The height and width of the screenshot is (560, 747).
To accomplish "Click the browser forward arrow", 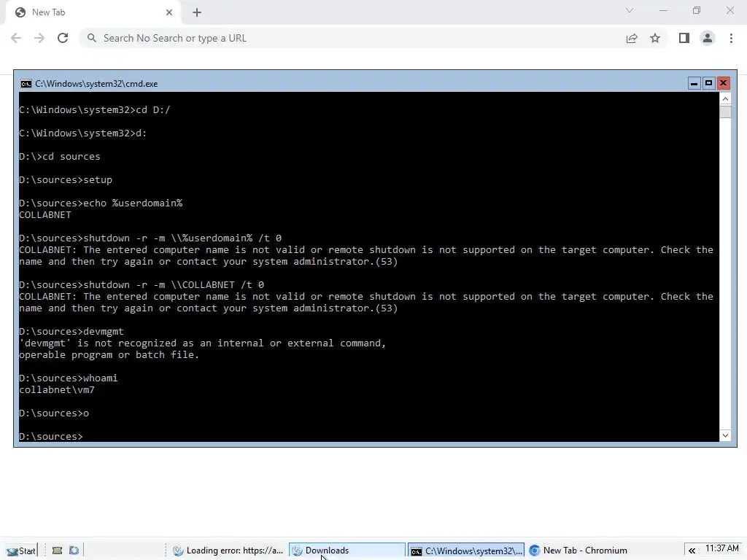I will [x=39, y=38].
